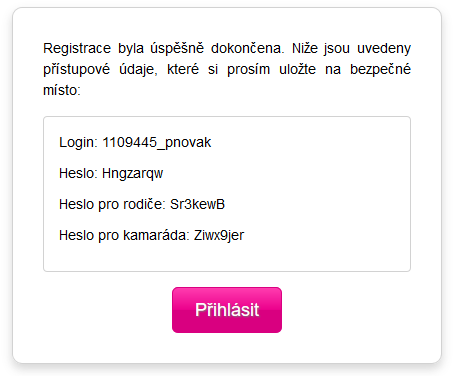
Task: Click the word 'bezpečné' in the paragraph
Action: point(380,69)
